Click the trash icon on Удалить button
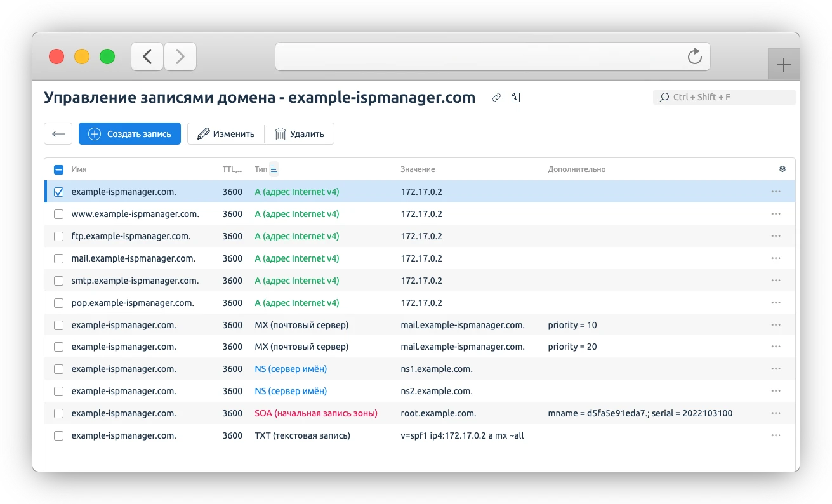Viewport: 832px width, 504px height. [x=280, y=133]
